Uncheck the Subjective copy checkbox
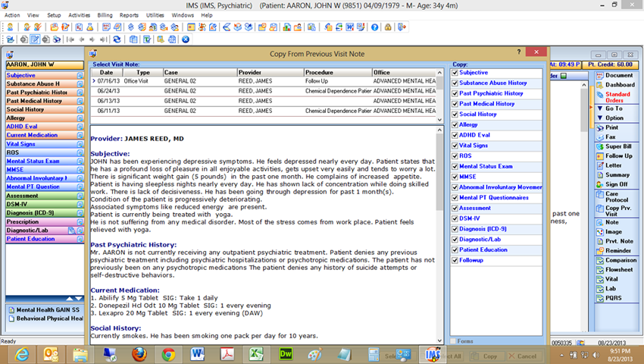This screenshot has height=364, width=644. pyautogui.click(x=455, y=73)
